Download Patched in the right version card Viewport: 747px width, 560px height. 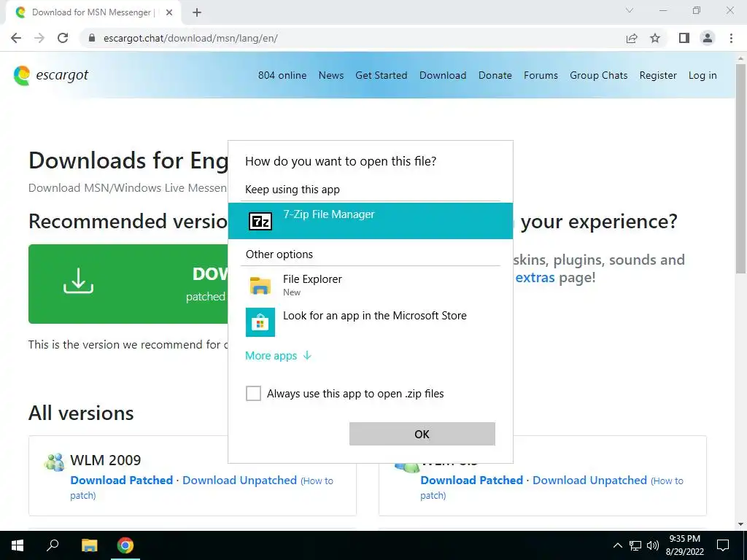tap(472, 480)
